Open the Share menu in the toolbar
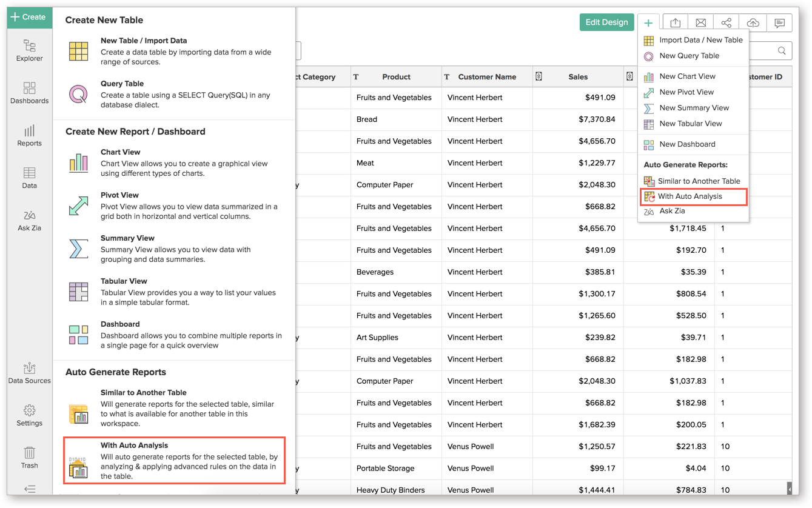This screenshot has height=508, width=812. [x=726, y=22]
